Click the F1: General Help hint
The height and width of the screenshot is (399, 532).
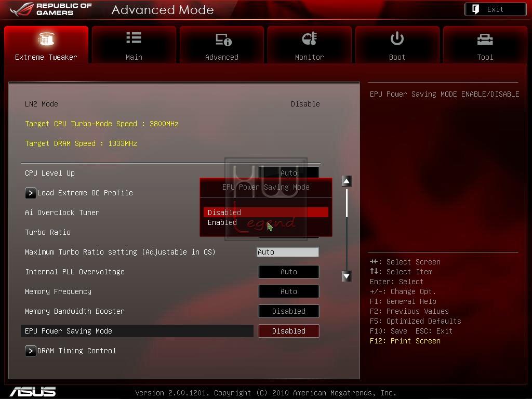click(x=403, y=301)
